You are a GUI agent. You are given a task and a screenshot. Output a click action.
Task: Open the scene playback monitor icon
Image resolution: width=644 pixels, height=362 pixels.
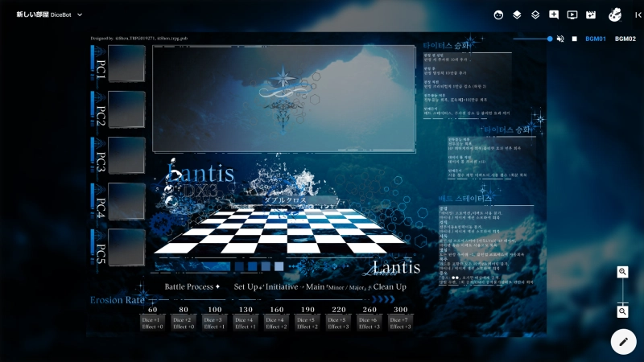(x=572, y=14)
